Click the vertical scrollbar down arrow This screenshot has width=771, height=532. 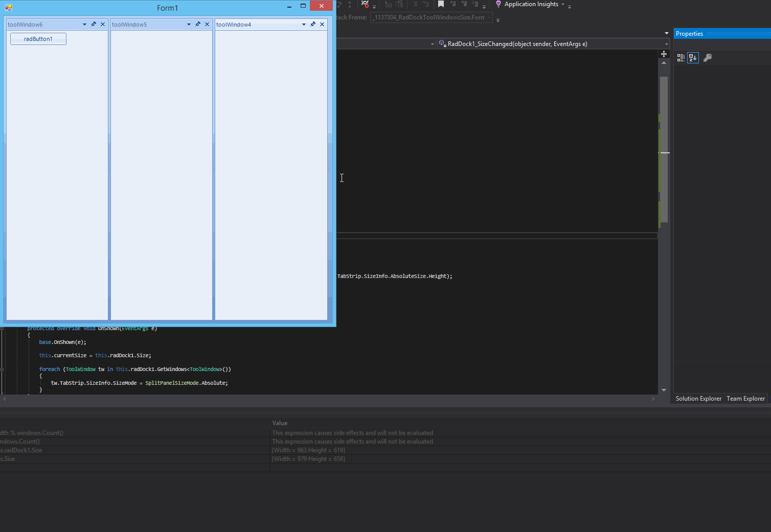[664, 390]
